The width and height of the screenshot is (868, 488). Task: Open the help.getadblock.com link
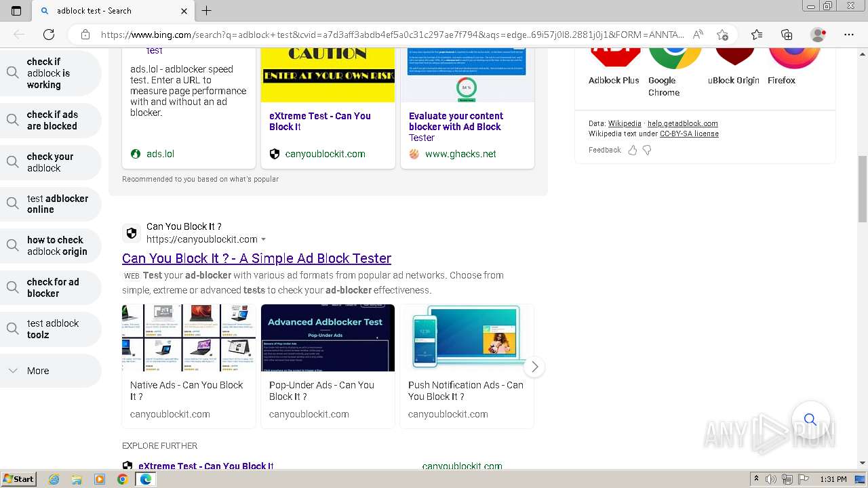coord(683,123)
